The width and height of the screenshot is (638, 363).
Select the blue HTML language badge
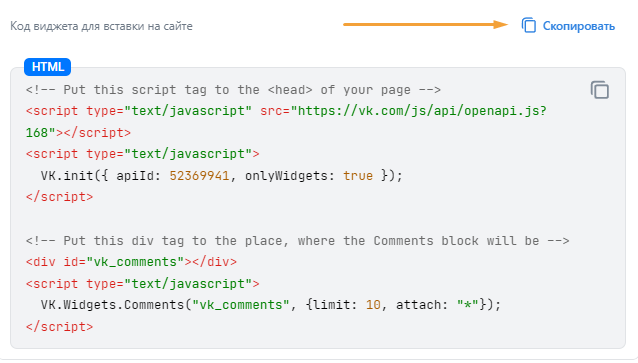pyautogui.click(x=48, y=67)
